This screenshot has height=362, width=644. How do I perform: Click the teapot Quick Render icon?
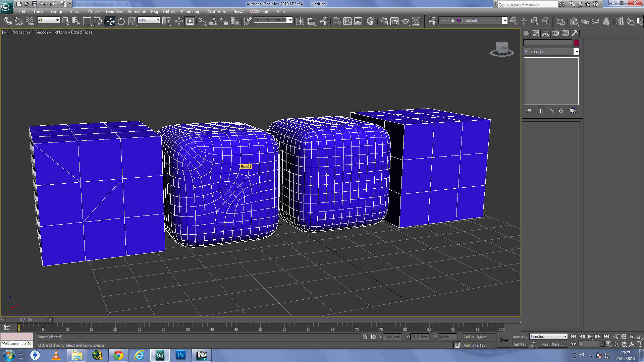[405, 22]
